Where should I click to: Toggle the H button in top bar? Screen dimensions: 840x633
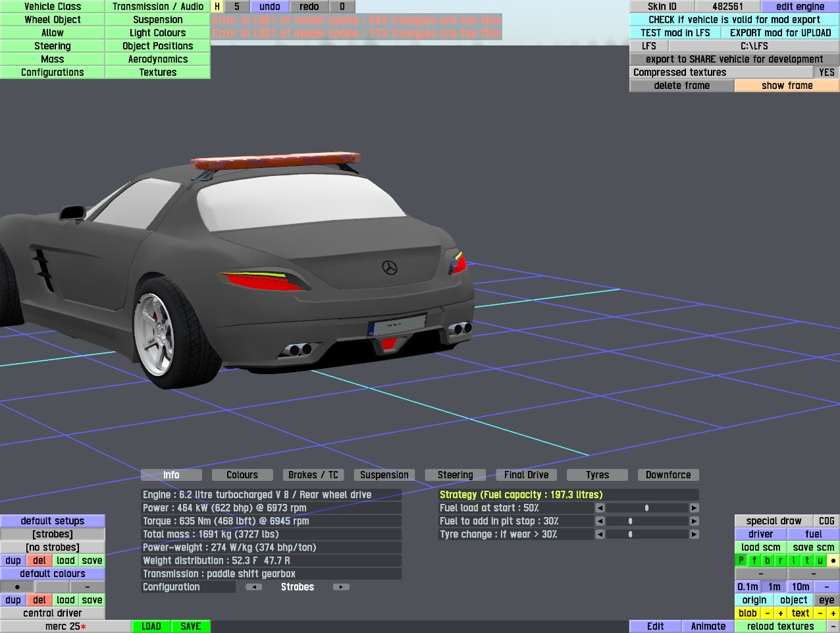pos(217,7)
